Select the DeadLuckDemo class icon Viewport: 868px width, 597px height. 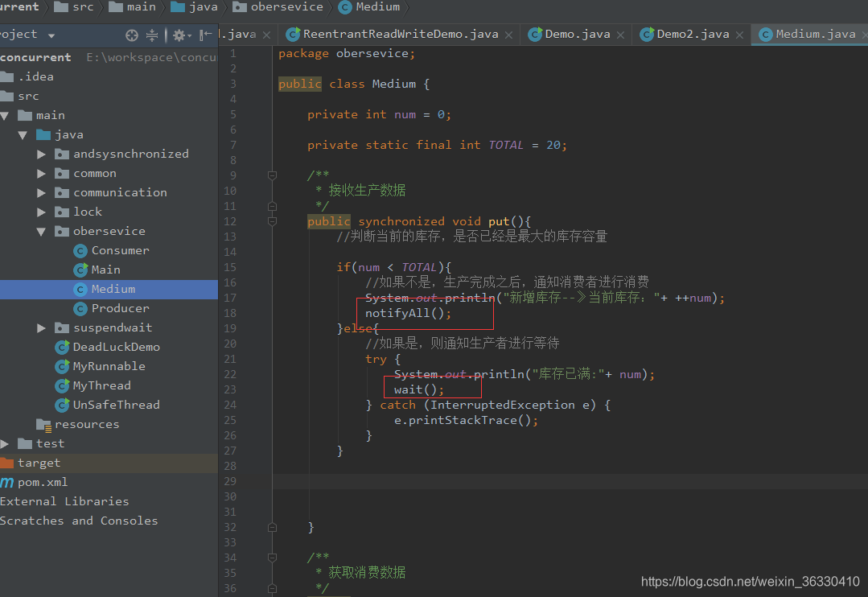[62, 348]
